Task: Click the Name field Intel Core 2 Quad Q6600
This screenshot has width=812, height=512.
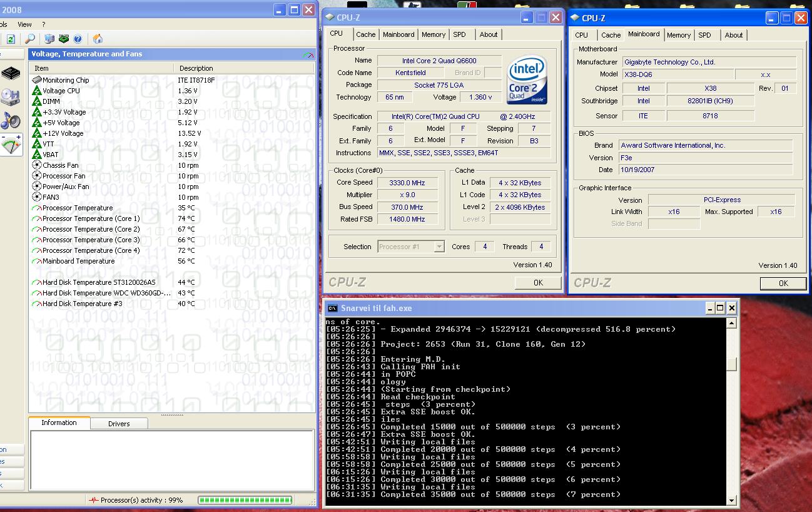Action: click(x=439, y=61)
